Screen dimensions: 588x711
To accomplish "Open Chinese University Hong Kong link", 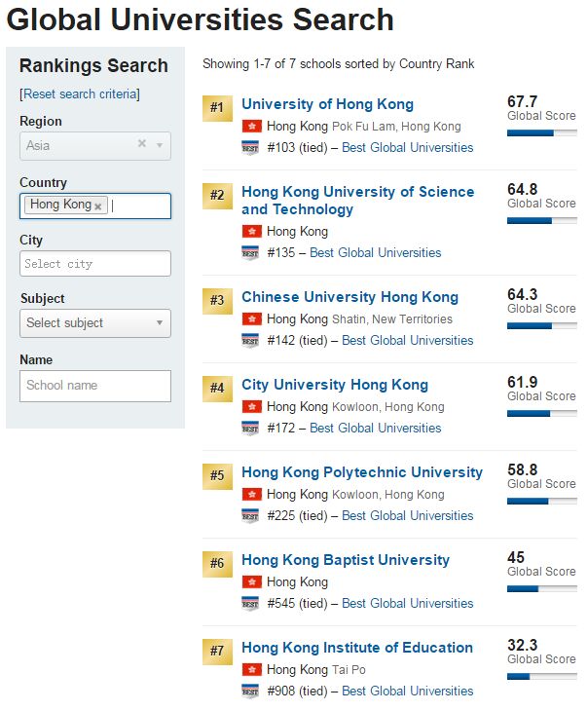I will pos(349,296).
